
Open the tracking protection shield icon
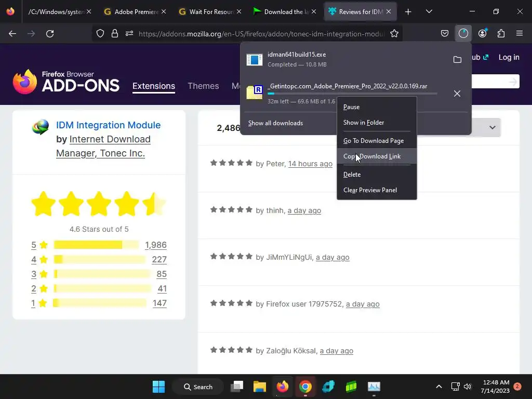[x=100, y=34]
